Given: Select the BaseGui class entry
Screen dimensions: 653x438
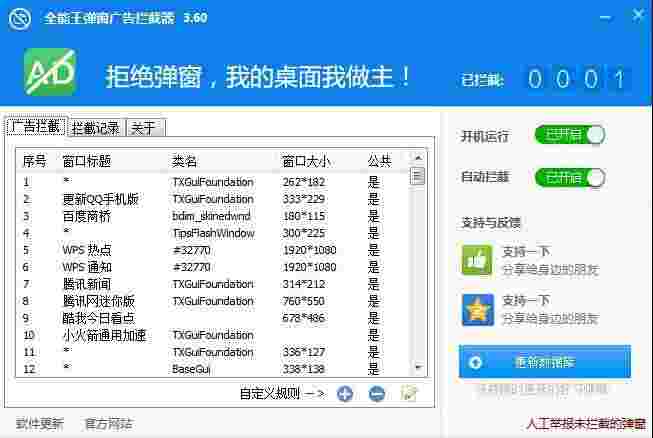Looking at the screenshot, I should (x=191, y=369).
